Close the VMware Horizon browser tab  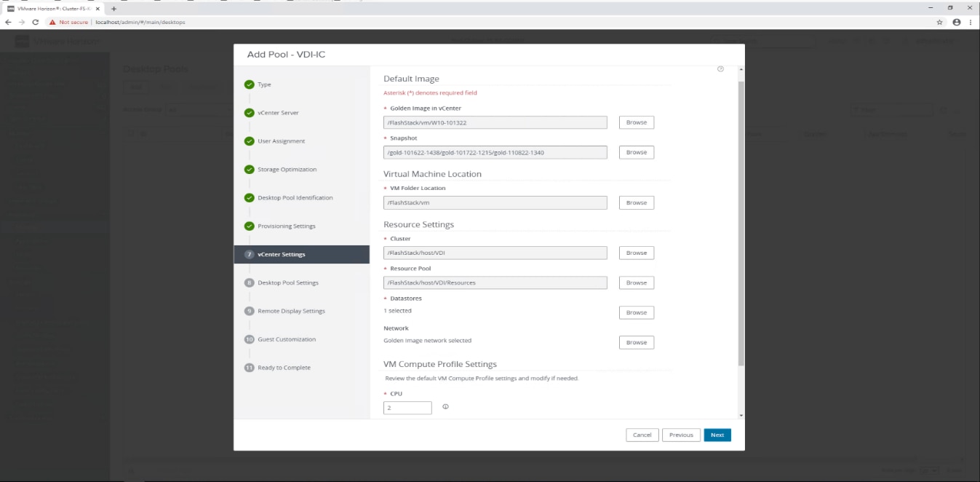97,8
